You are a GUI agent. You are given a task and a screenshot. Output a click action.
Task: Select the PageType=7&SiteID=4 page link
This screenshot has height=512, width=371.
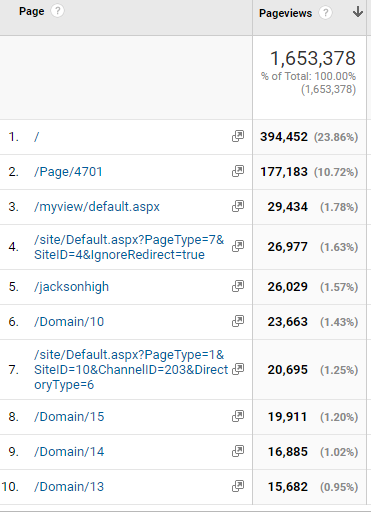pos(129,247)
